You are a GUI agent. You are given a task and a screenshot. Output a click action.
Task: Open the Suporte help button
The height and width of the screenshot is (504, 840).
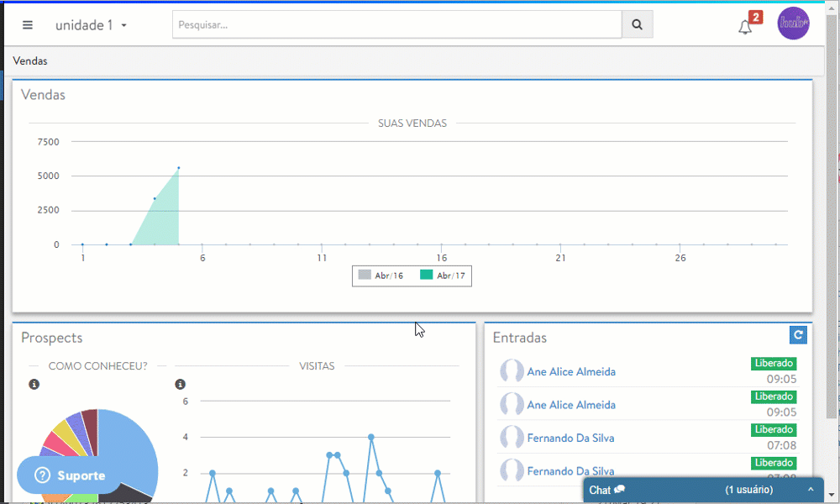pos(70,475)
